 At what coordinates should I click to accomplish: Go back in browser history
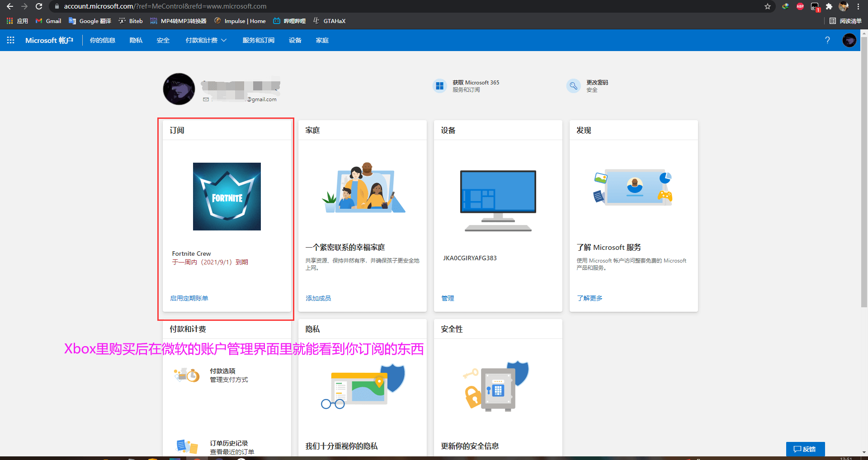pos(10,6)
